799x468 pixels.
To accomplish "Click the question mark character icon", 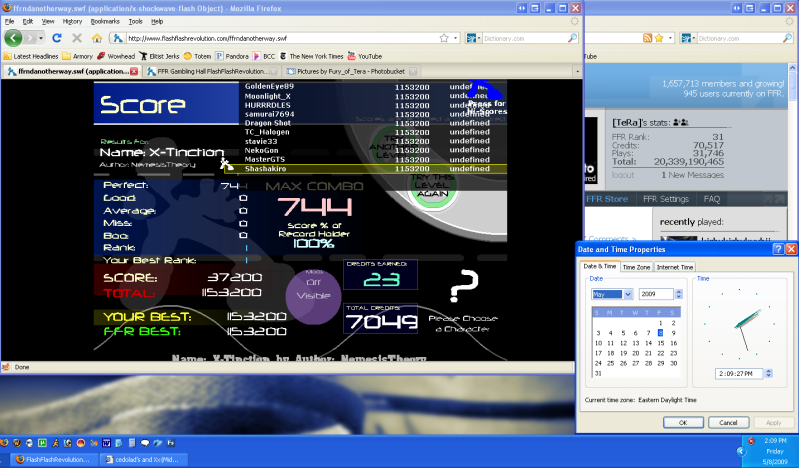I will (x=461, y=288).
